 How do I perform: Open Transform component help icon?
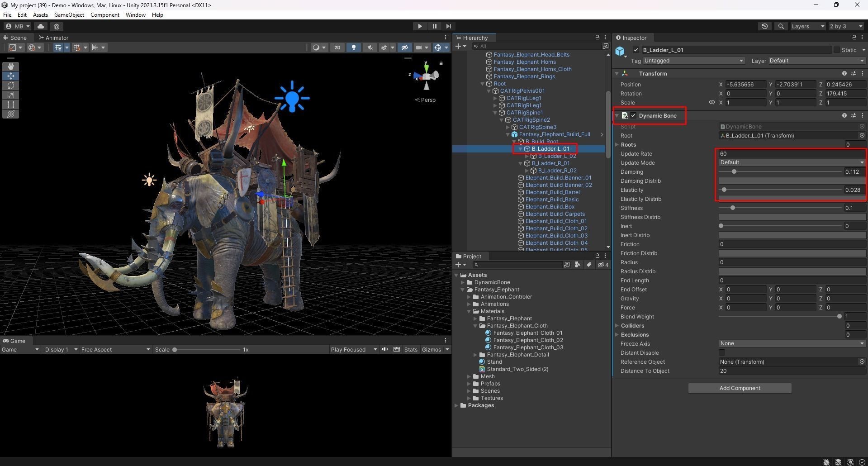(x=844, y=73)
